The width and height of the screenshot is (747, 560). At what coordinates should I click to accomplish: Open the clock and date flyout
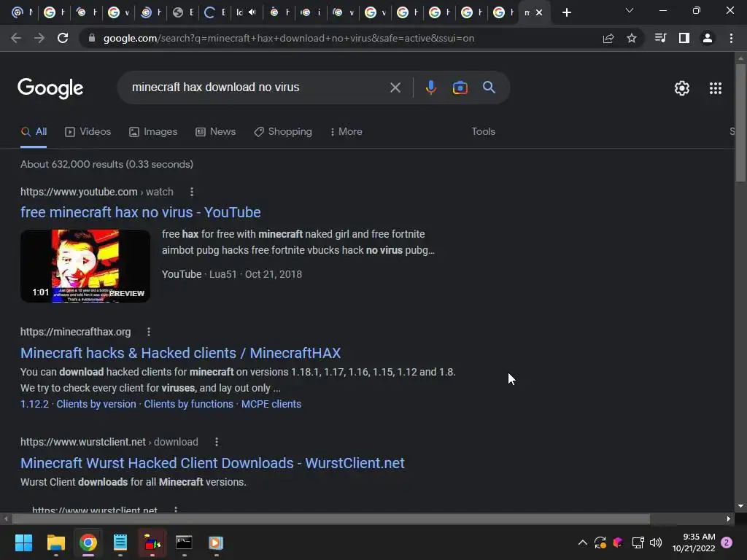tap(694, 542)
